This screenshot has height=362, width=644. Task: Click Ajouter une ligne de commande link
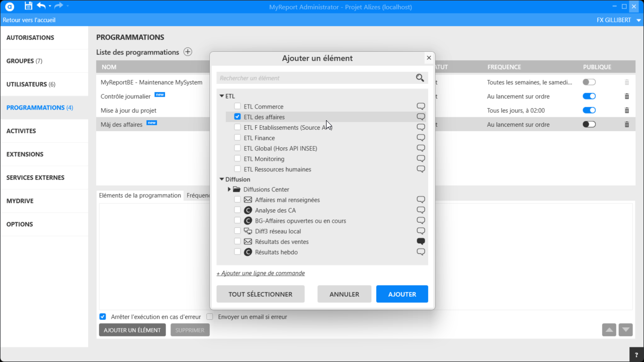coord(261,274)
